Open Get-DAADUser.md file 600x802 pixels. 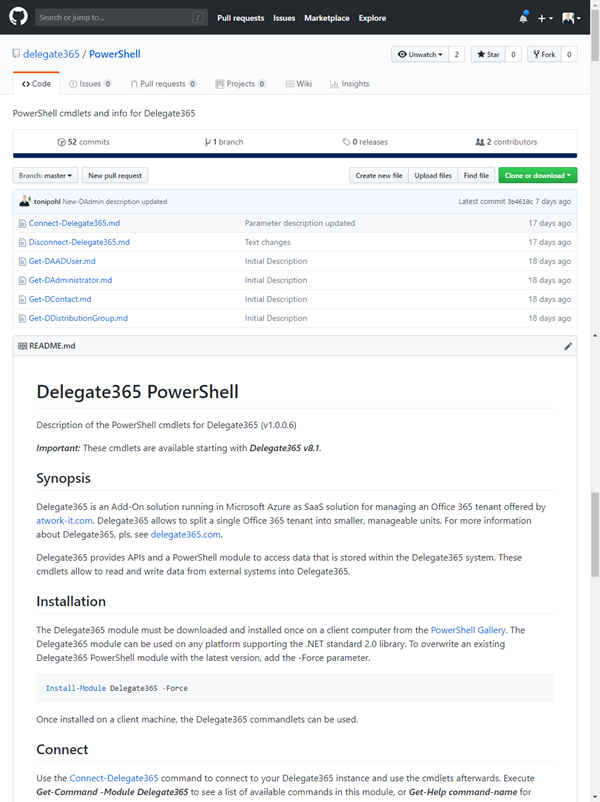[x=62, y=261]
